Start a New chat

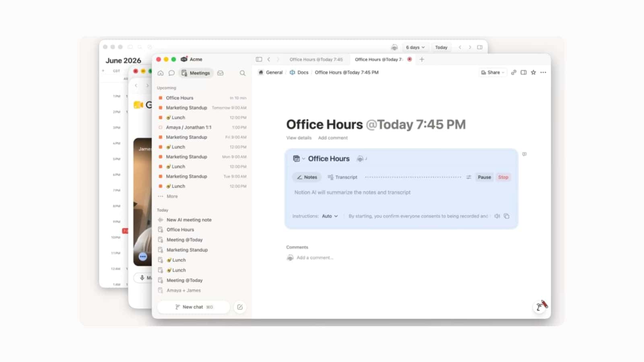(194, 307)
